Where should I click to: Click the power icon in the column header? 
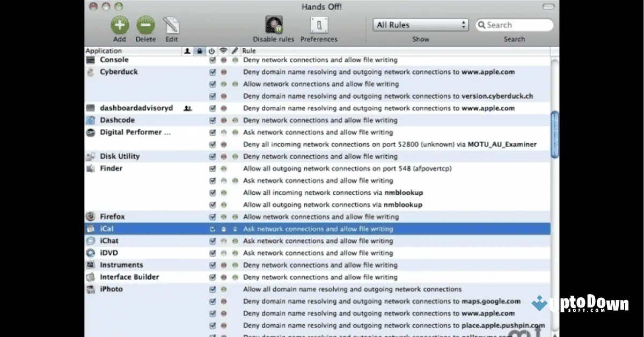[211, 50]
